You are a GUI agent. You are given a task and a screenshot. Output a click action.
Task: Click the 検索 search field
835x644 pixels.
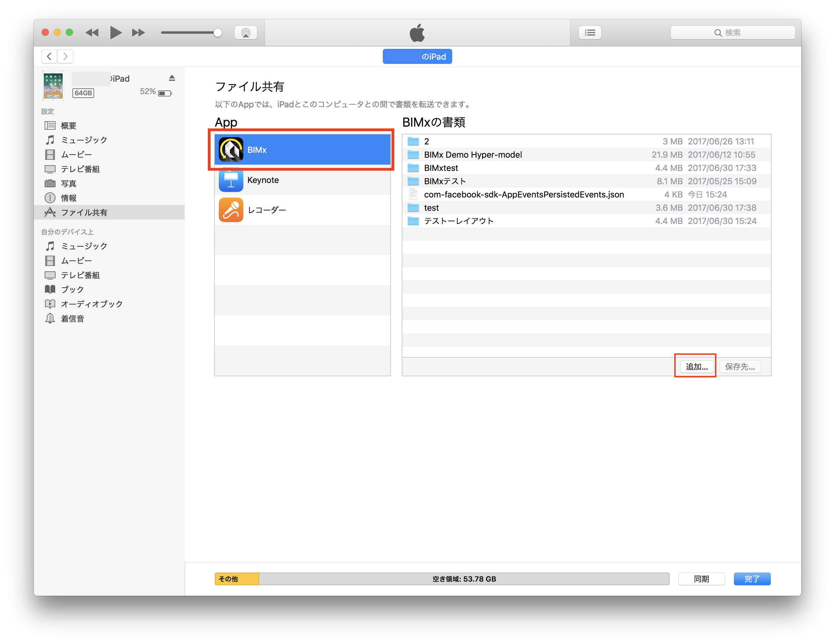pyautogui.click(x=732, y=33)
